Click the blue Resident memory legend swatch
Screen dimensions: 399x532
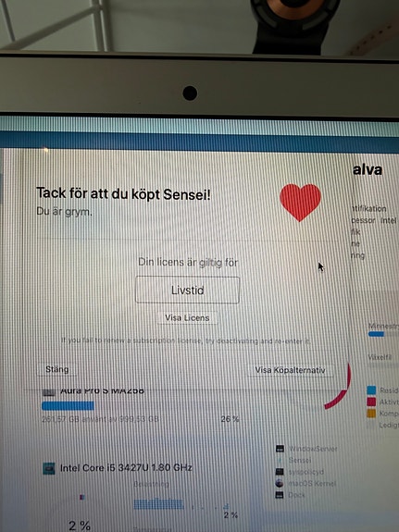[371, 390]
